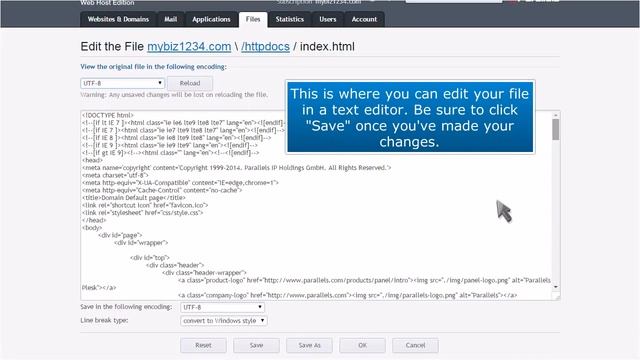The image size is (640, 360).
Task: Click the editor vertical scrollbar thumb
Action: pos(556,130)
